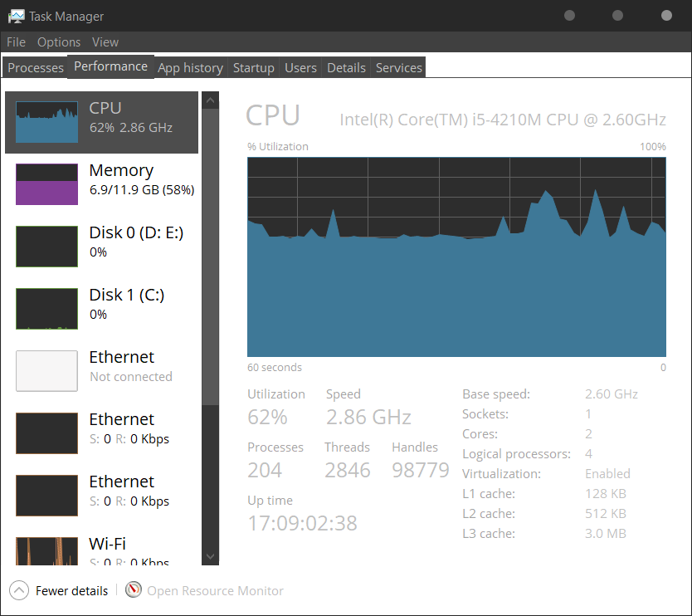
Task: Select the Disk 1 (C:) graph thumbnail
Action: tap(46, 309)
